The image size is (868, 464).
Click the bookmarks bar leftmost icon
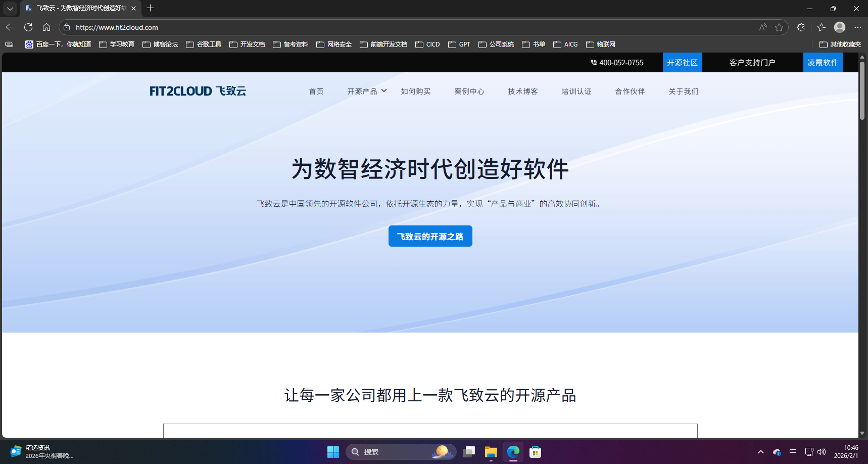(9, 44)
